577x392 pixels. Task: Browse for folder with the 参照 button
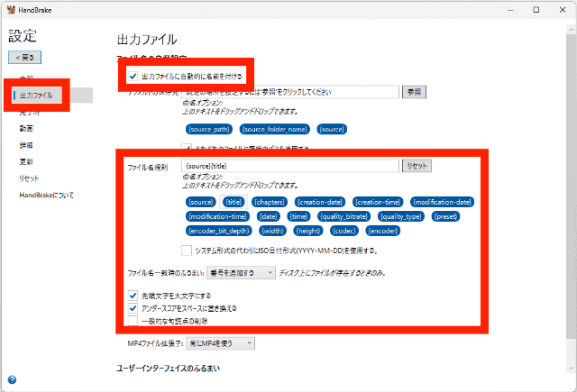(414, 92)
